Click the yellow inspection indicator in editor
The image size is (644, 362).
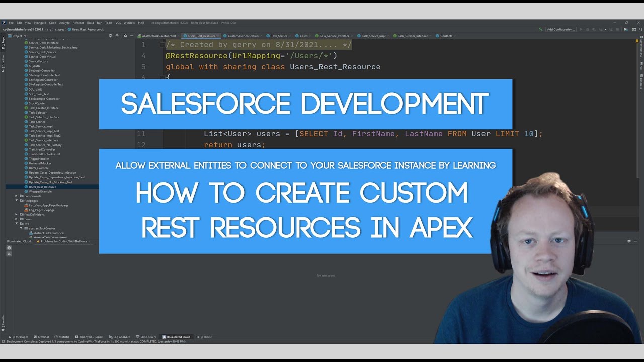(x=637, y=41)
